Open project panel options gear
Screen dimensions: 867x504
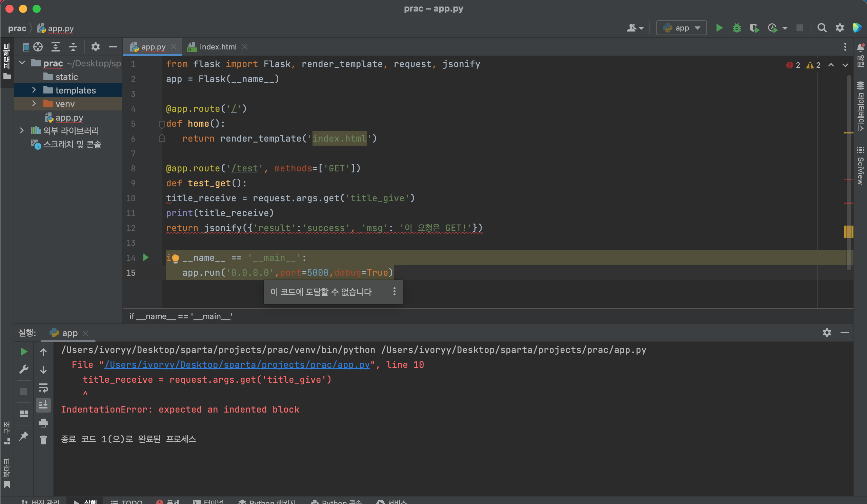(95, 47)
